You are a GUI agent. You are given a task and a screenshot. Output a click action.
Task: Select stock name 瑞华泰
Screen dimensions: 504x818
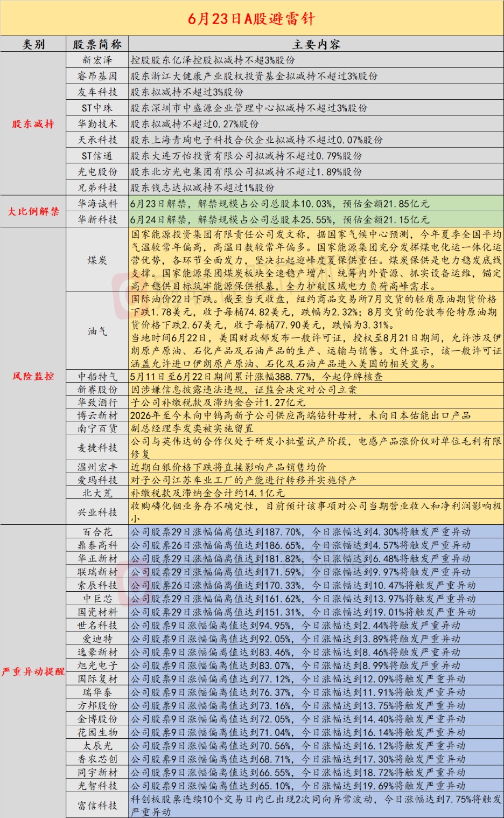(x=97, y=692)
